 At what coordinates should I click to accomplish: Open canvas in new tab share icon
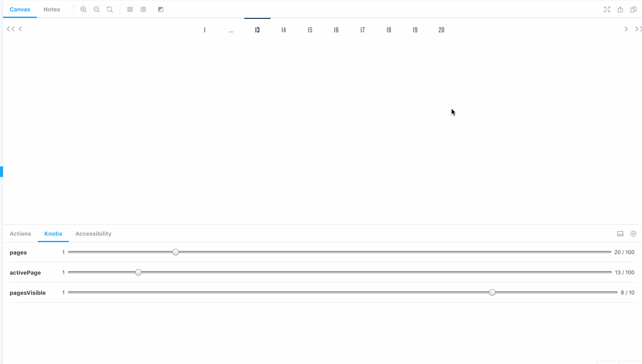620,9
